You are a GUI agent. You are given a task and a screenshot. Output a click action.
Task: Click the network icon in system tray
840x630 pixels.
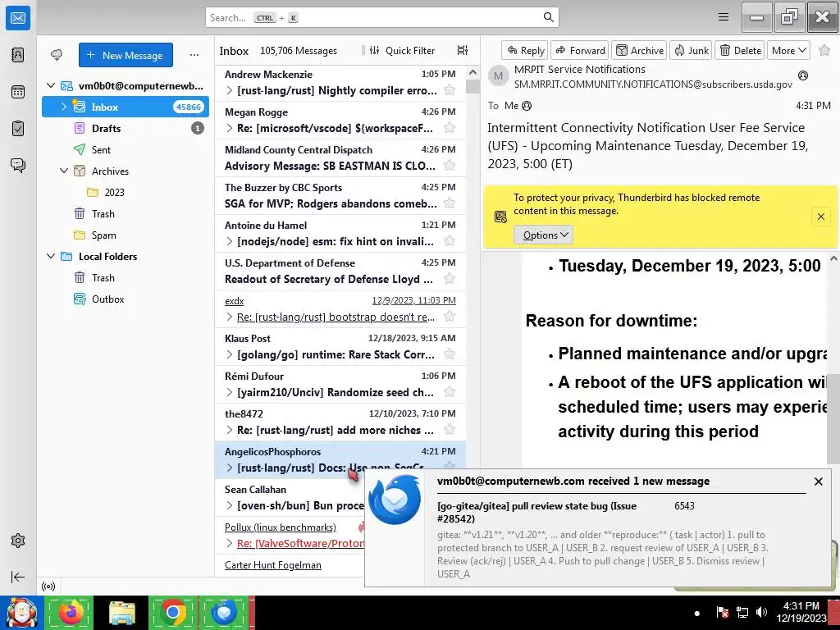(x=742, y=612)
